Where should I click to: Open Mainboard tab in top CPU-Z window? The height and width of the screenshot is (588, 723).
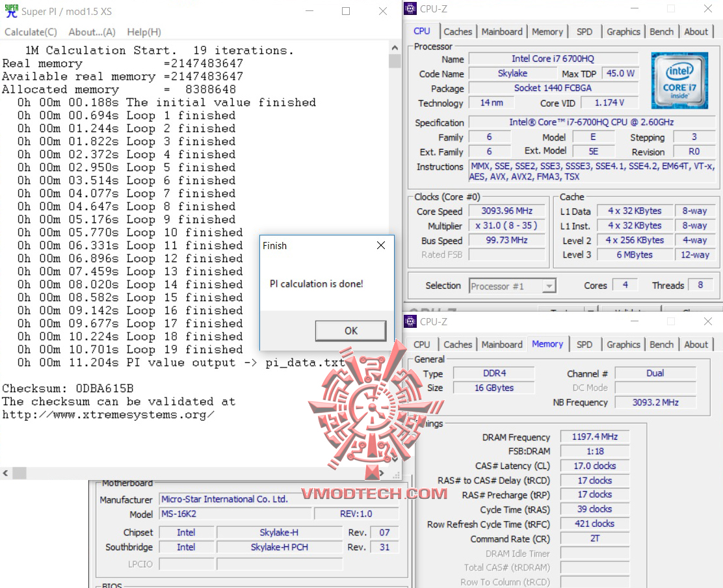(x=502, y=32)
